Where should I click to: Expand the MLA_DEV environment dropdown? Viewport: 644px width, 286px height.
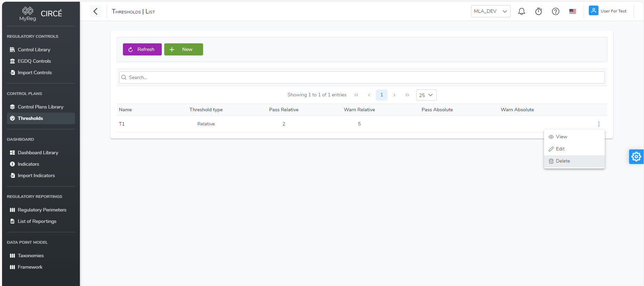tap(490, 11)
